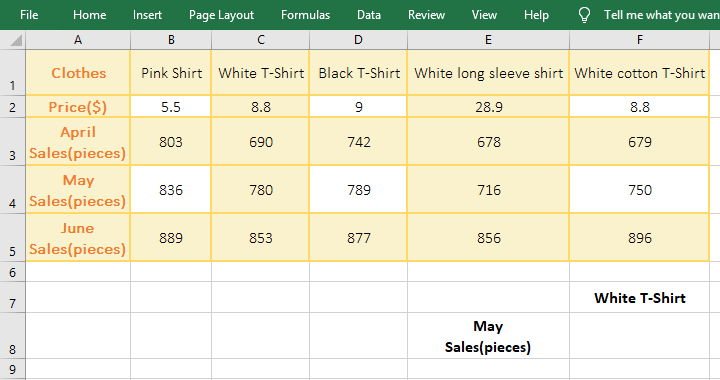Select column D header
Screen dimensions: 720x380
point(358,40)
